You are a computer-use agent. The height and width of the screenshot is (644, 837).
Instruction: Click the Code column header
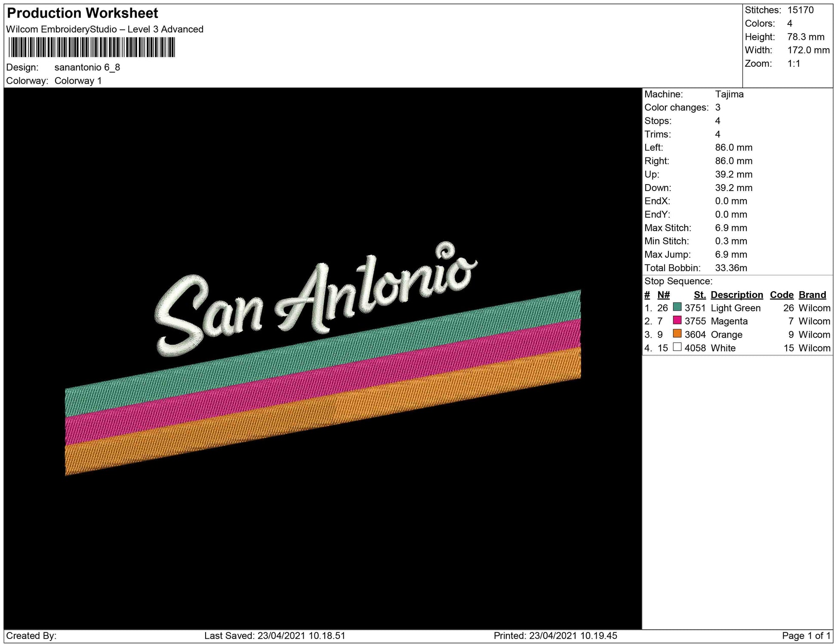click(782, 295)
